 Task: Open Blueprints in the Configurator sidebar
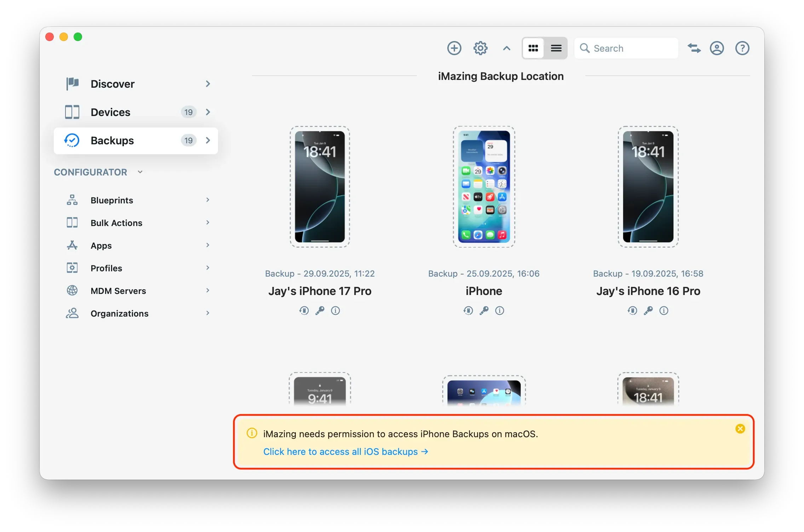tap(111, 200)
